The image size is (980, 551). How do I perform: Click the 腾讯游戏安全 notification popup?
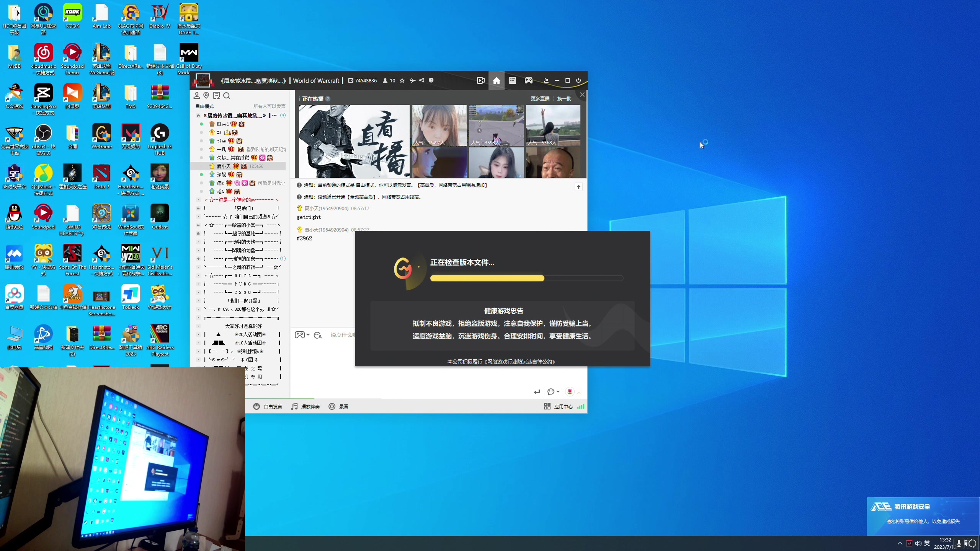923,517
